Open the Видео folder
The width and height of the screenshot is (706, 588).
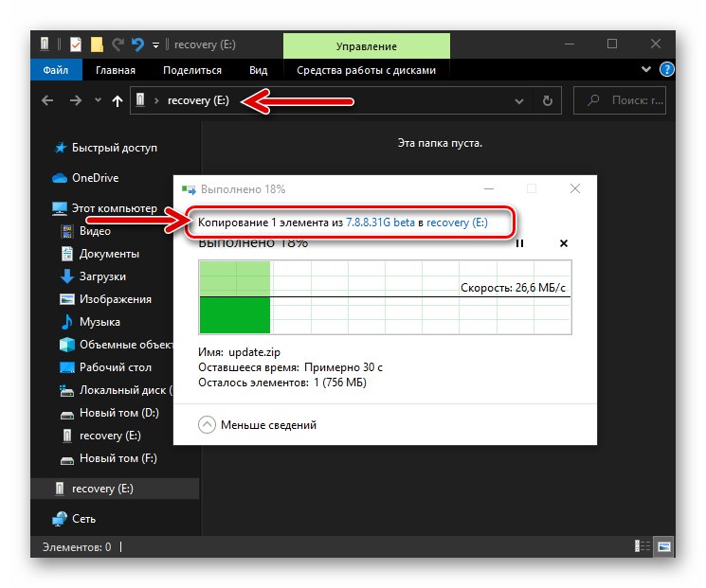pyautogui.click(x=95, y=231)
